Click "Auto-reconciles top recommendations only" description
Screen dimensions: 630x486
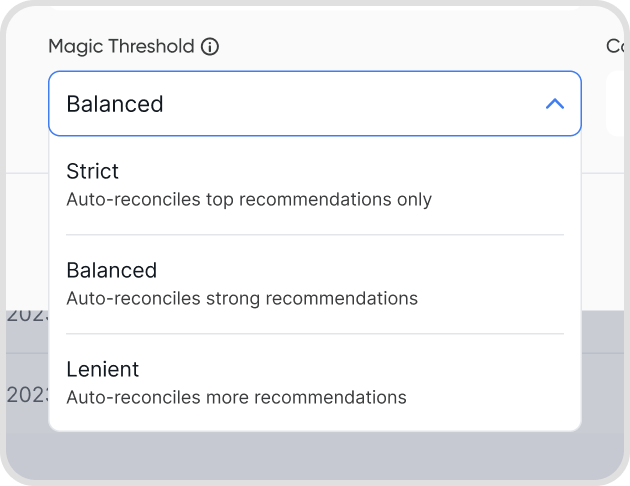point(249,199)
